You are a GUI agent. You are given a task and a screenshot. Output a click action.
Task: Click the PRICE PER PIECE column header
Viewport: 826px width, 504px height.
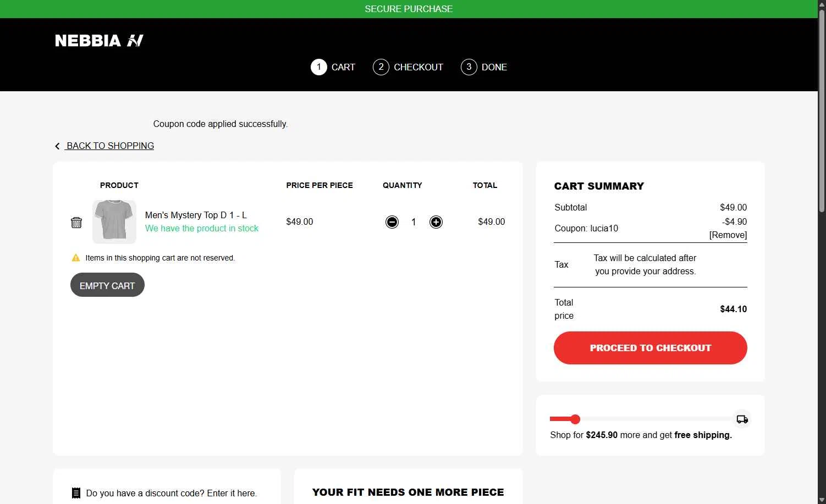point(320,185)
